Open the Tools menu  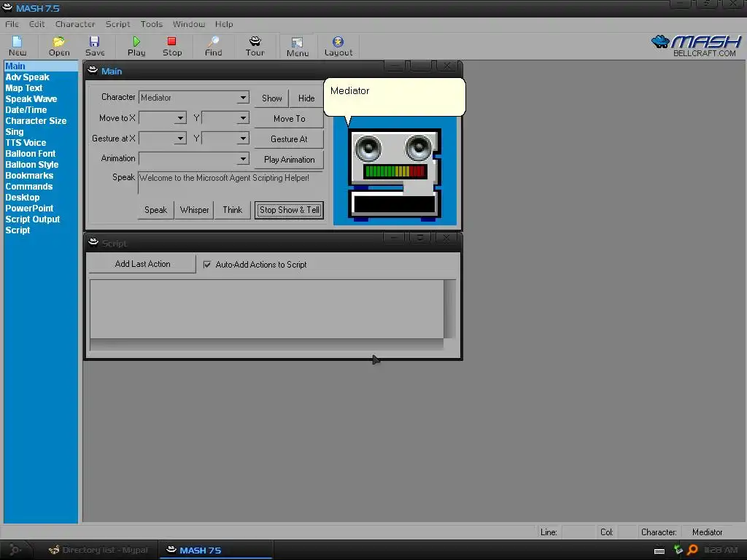tap(152, 24)
